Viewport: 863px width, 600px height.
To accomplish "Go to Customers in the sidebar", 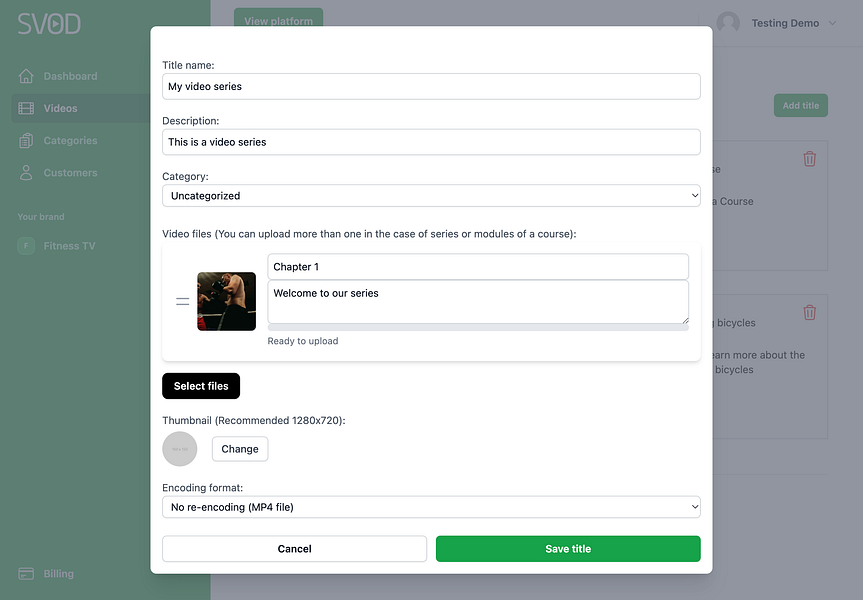I will click(x=70, y=173).
